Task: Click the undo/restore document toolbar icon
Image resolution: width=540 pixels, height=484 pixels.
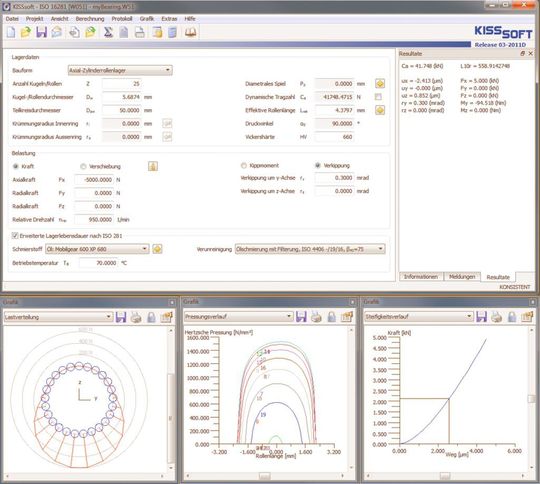Action: pos(74,32)
